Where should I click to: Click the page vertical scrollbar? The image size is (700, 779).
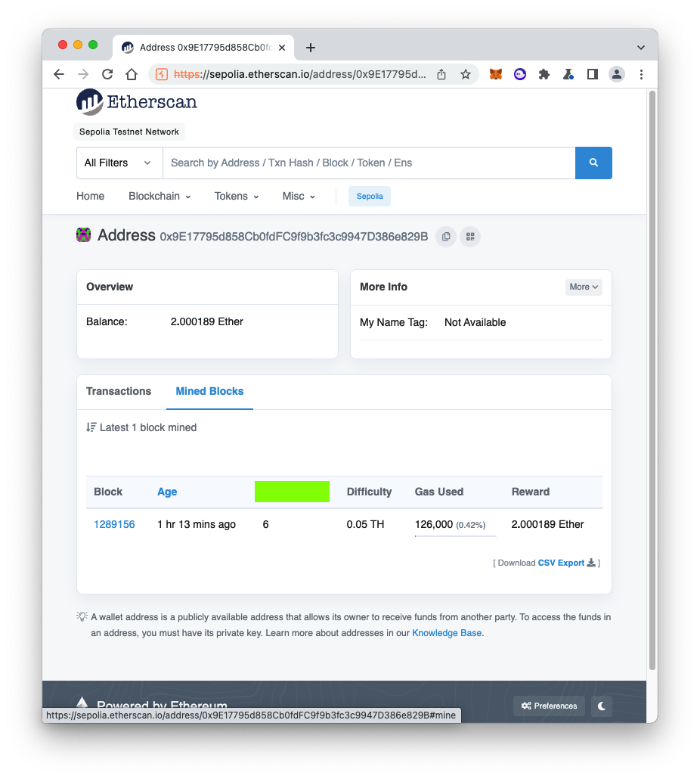pyautogui.click(x=652, y=380)
